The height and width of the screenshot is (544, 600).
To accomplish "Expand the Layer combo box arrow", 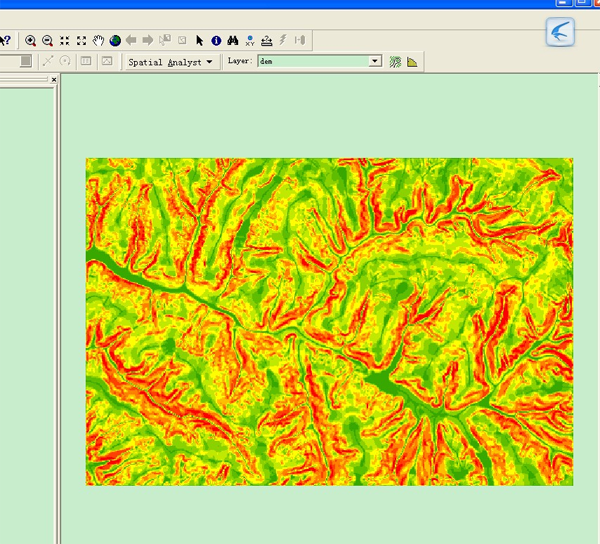I will (x=375, y=62).
